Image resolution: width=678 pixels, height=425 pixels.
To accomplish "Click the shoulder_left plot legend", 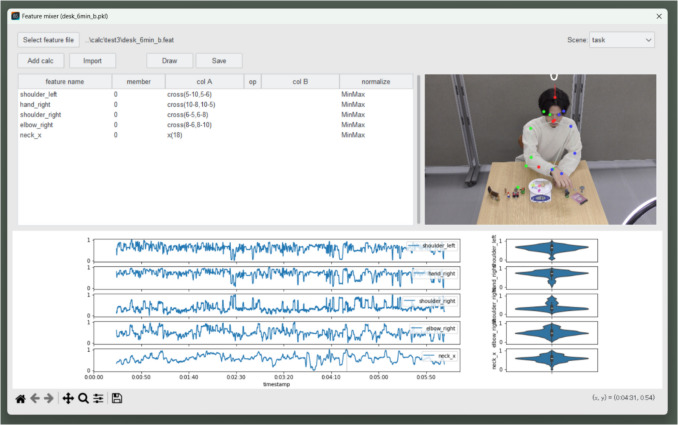I will click(x=432, y=246).
